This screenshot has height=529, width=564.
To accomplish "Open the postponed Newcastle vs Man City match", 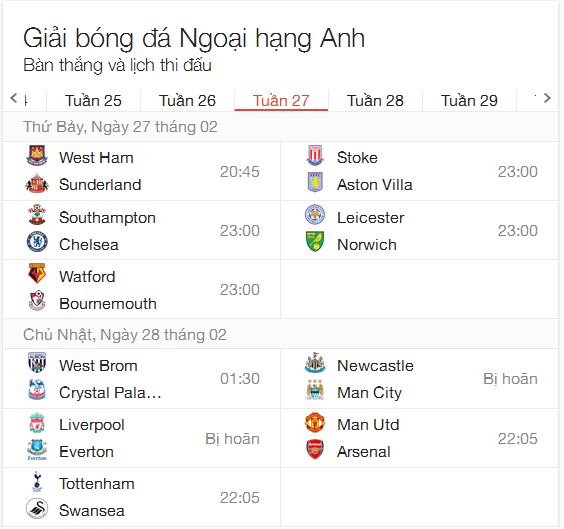I will coord(420,379).
